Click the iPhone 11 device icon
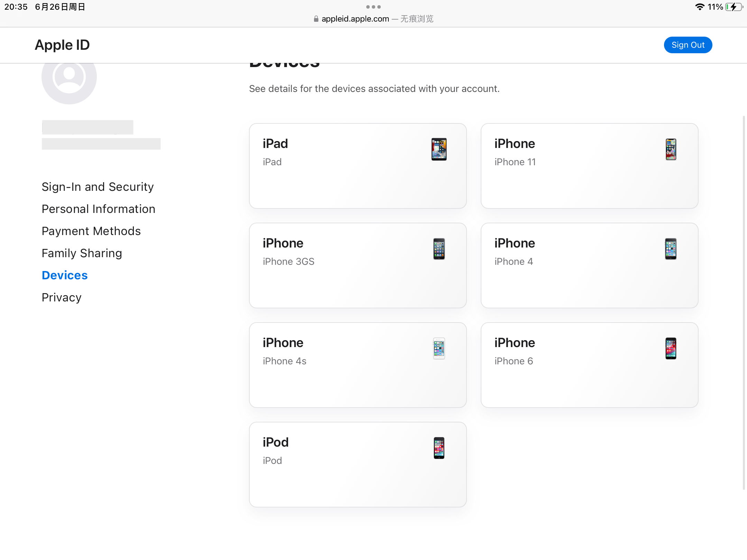 (671, 149)
